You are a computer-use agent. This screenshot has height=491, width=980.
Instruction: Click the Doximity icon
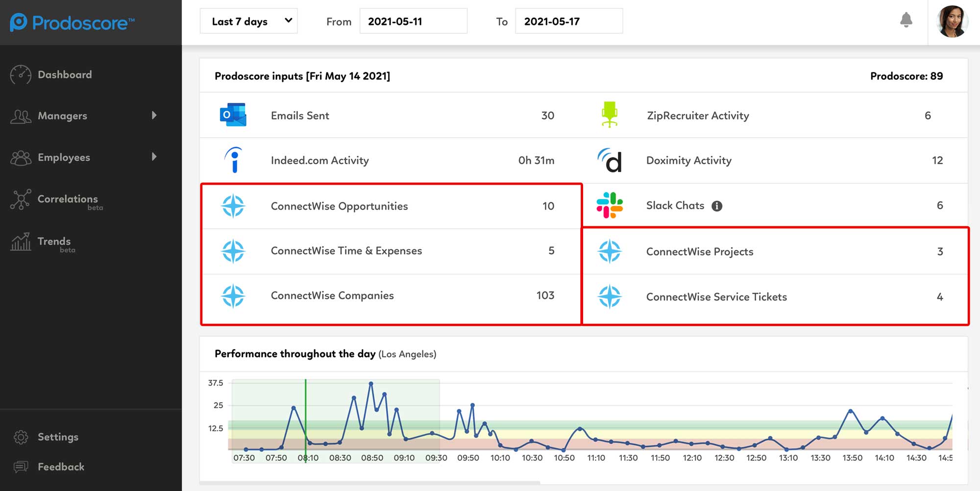[x=610, y=160]
